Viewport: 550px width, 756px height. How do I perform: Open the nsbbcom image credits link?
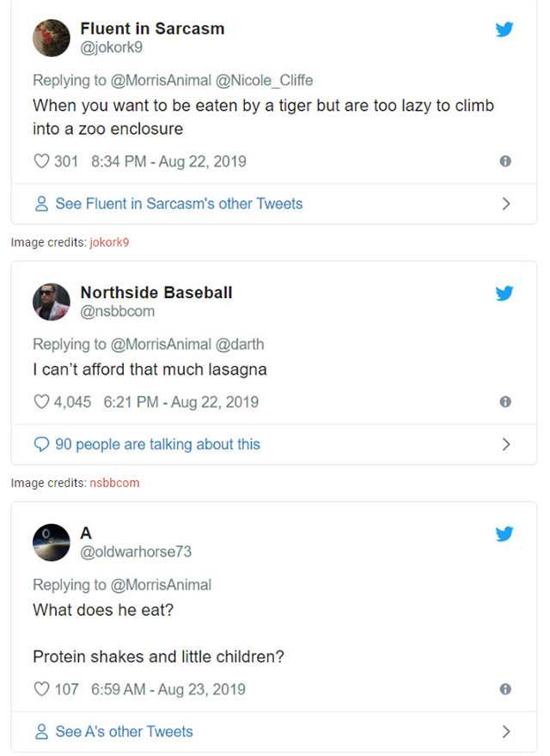coord(114,483)
